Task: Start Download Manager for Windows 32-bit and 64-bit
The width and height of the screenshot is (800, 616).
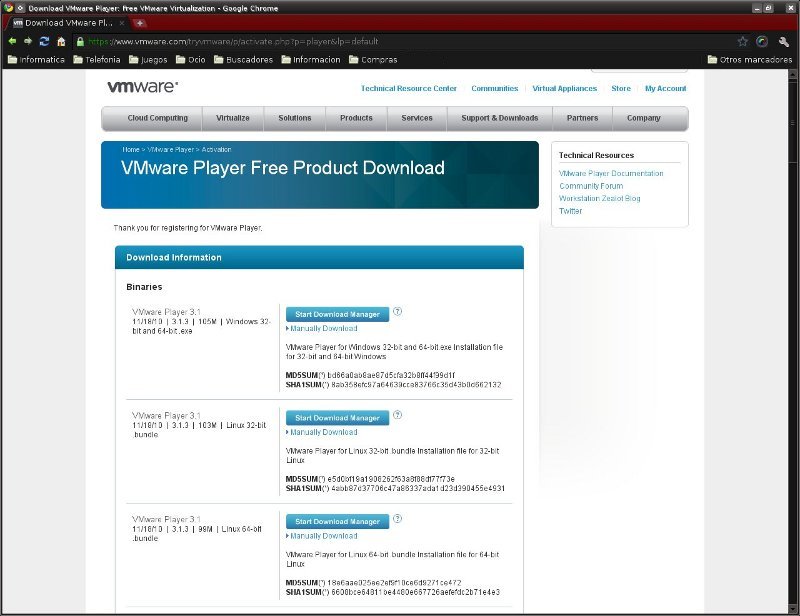Action: (x=337, y=314)
